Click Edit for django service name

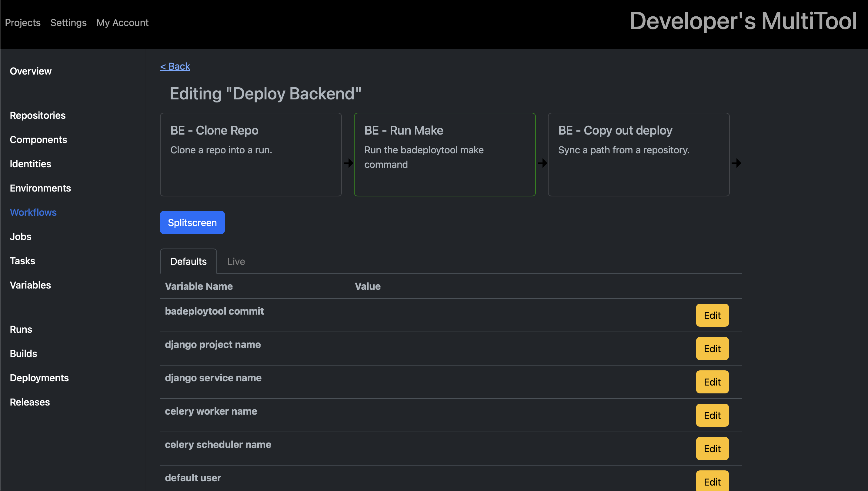click(x=712, y=382)
